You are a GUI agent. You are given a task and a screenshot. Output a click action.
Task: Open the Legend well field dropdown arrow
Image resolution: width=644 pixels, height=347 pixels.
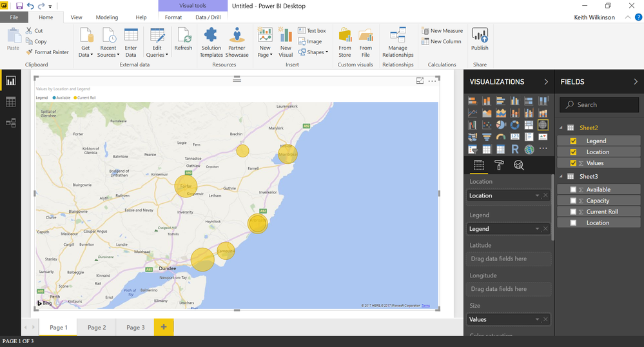click(x=537, y=229)
